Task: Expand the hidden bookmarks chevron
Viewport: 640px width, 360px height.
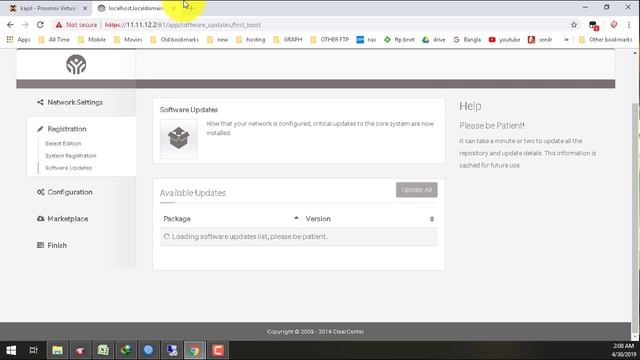Action: click(566, 40)
